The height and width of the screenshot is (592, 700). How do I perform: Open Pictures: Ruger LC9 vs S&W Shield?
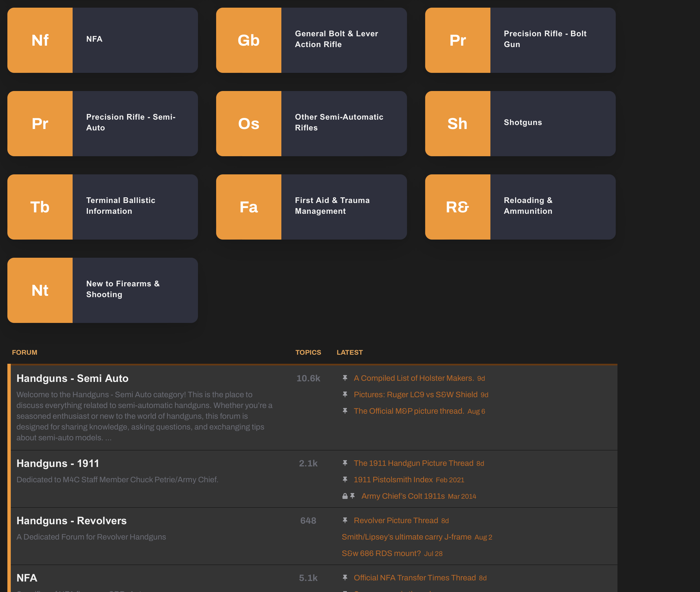click(415, 395)
